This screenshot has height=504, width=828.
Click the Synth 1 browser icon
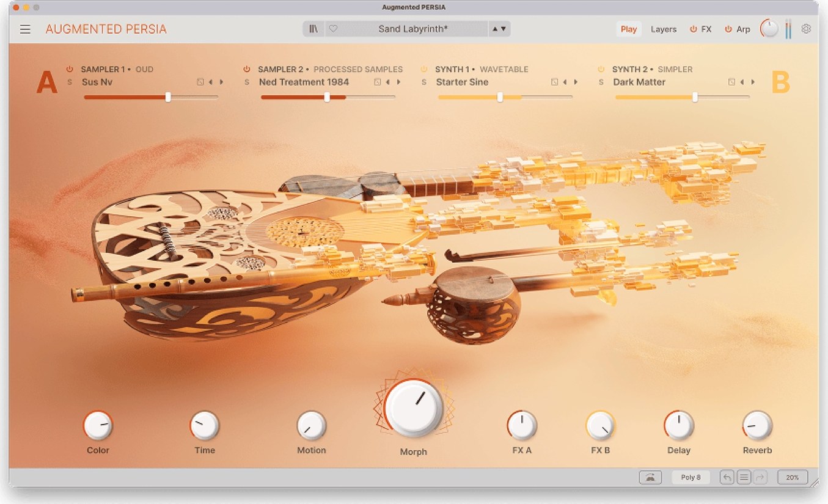(554, 82)
